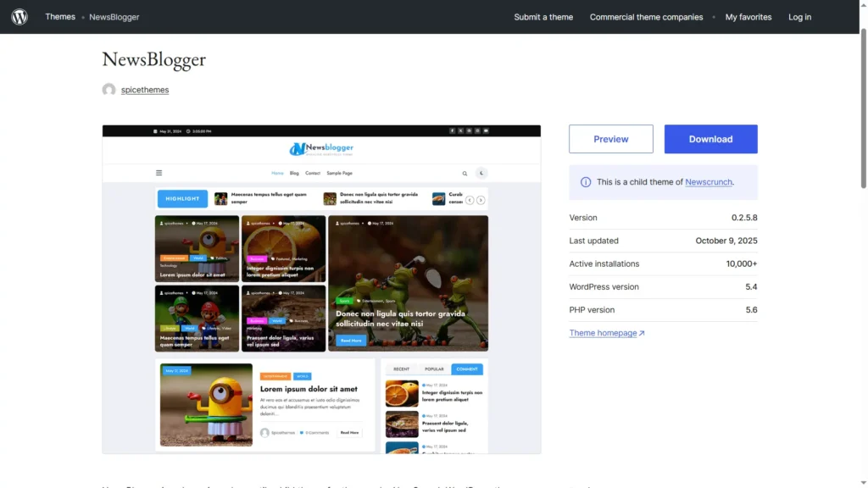Click Log in
868x488 pixels.
[799, 17]
